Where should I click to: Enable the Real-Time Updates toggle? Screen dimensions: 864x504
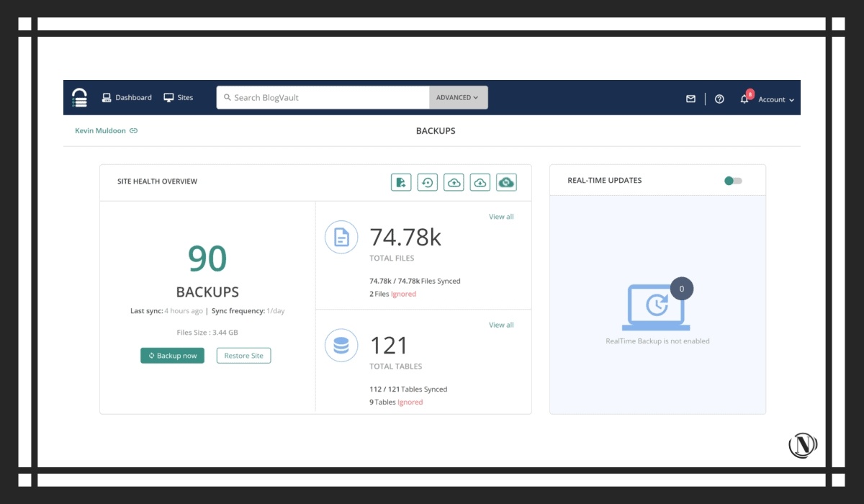(733, 181)
